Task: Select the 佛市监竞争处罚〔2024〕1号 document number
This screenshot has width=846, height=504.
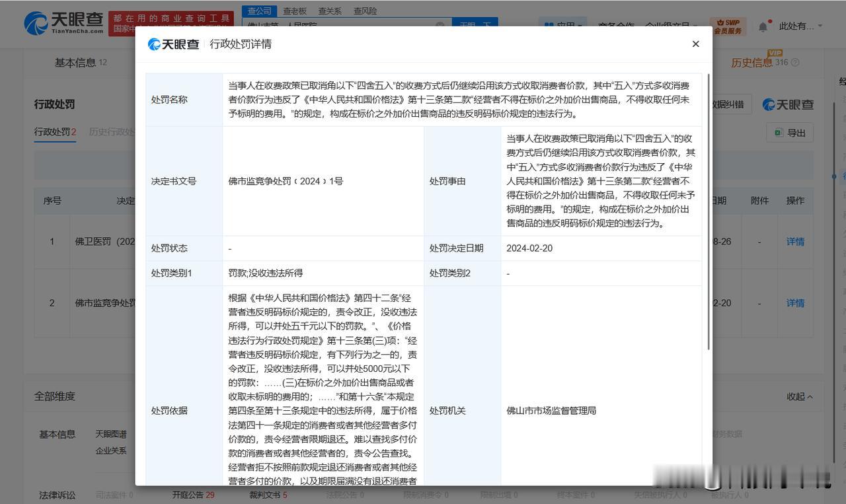Action: [x=286, y=181]
